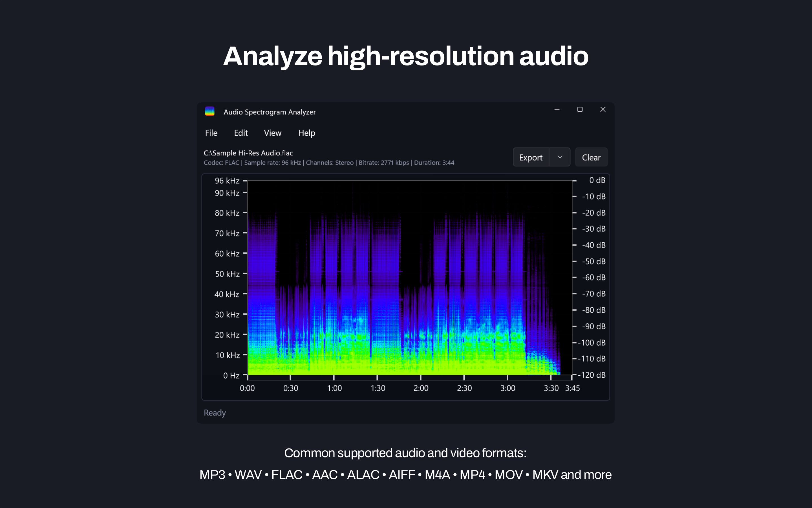Click the 2:30 time axis label
Screen dimensions: 812x508
[464, 388]
